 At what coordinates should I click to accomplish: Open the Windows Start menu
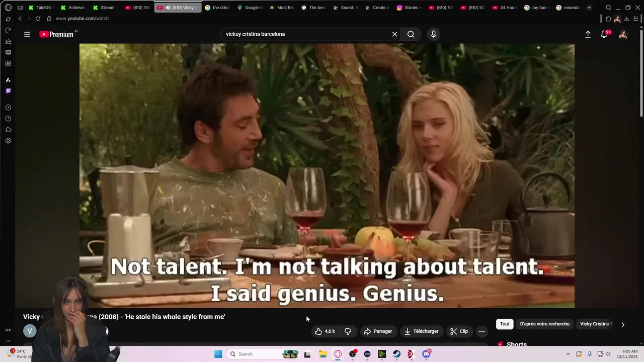tap(218, 354)
